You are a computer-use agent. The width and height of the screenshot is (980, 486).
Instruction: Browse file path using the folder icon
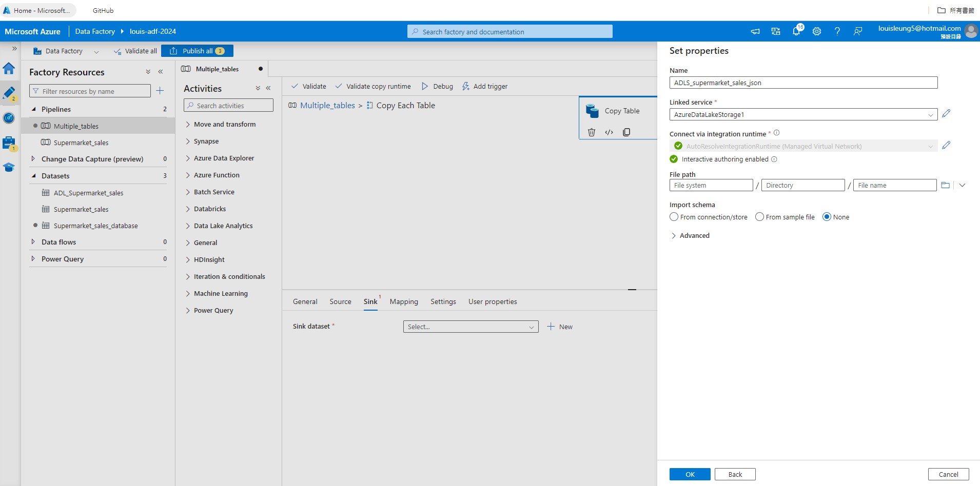click(946, 185)
